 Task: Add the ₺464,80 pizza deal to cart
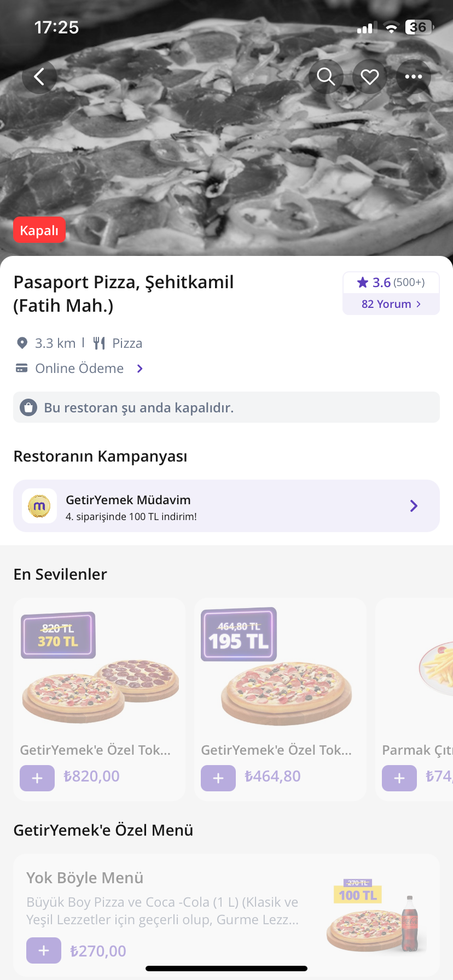pos(218,778)
